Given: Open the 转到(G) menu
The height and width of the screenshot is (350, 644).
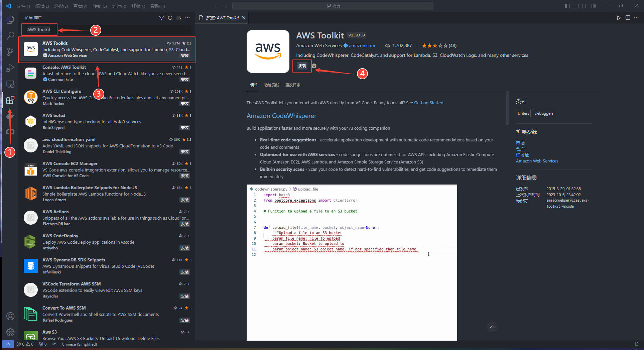Looking at the screenshot, I should click(x=100, y=6).
